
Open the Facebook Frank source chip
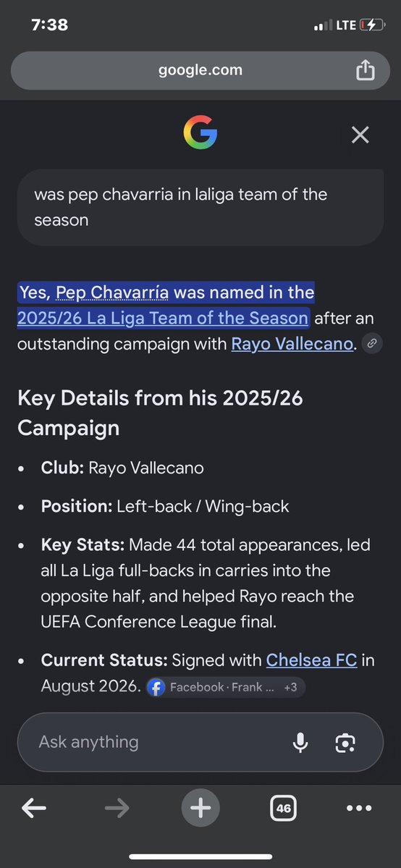212,687
